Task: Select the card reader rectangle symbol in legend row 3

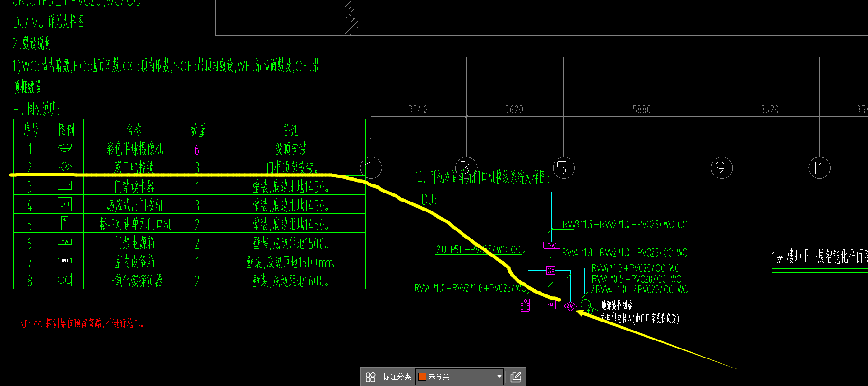Action: tap(65, 185)
